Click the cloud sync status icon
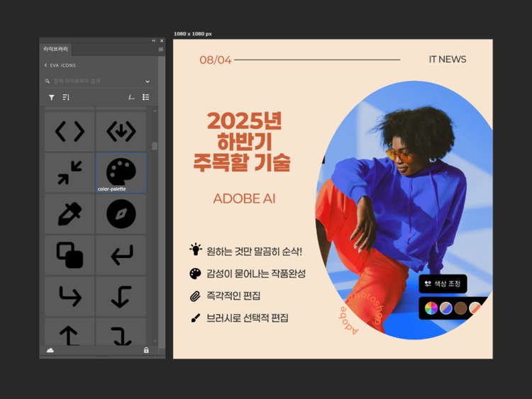This screenshot has width=532, height=399. pyautogui.click(x=50, y=350)
